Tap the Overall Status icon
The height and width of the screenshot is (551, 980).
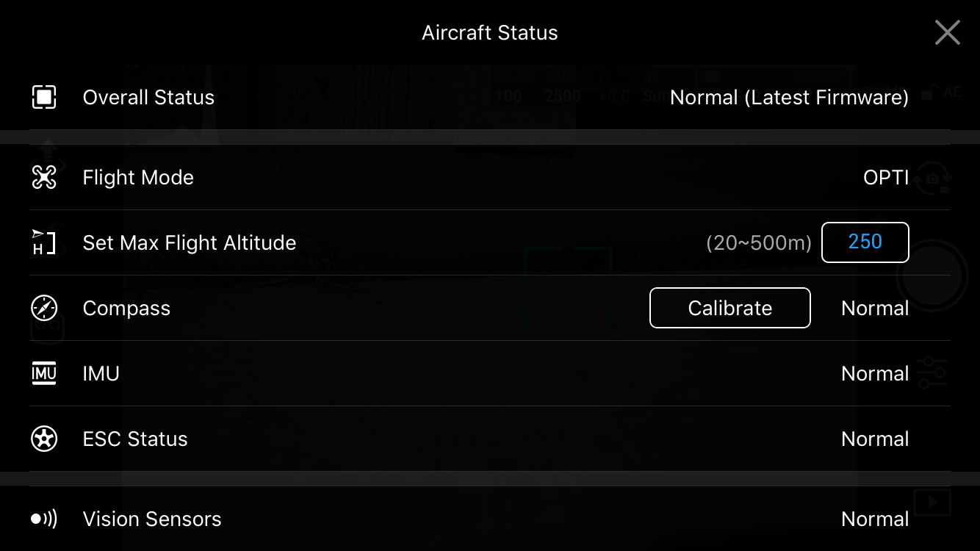coord(44,97)
